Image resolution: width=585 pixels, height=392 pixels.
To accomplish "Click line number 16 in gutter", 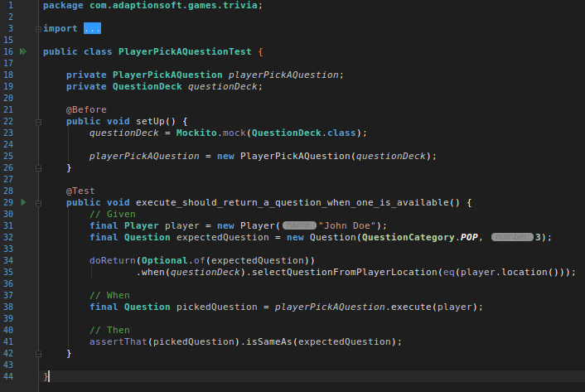I will [8, 51].
